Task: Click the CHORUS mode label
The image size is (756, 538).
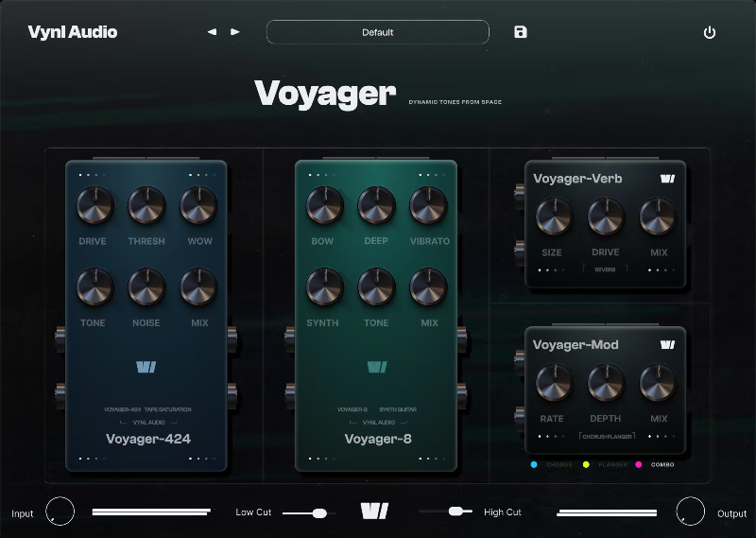Action: pos(559,464)
